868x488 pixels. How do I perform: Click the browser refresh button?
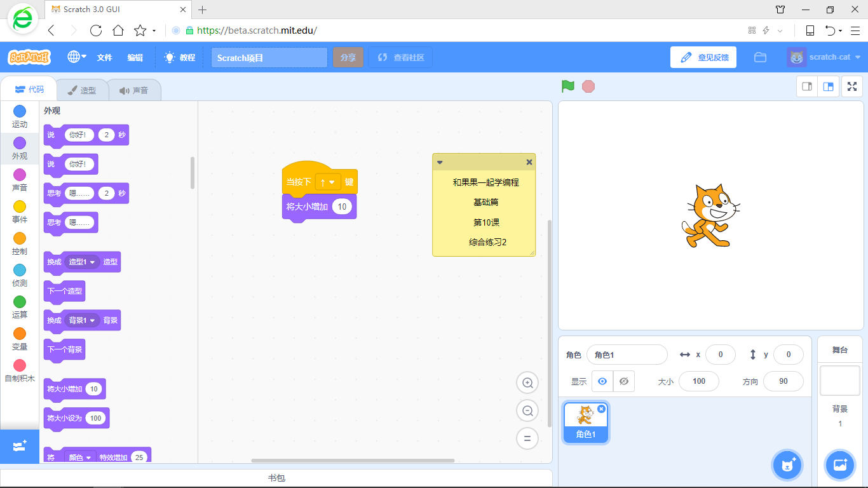point(96,30)
